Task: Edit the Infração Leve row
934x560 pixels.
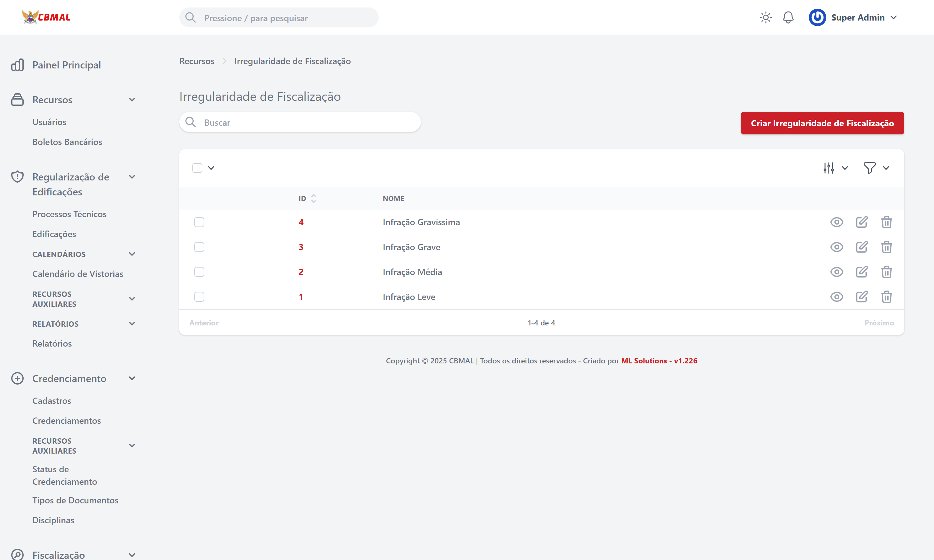Action: pyautogui.click(x=861, y=297)
